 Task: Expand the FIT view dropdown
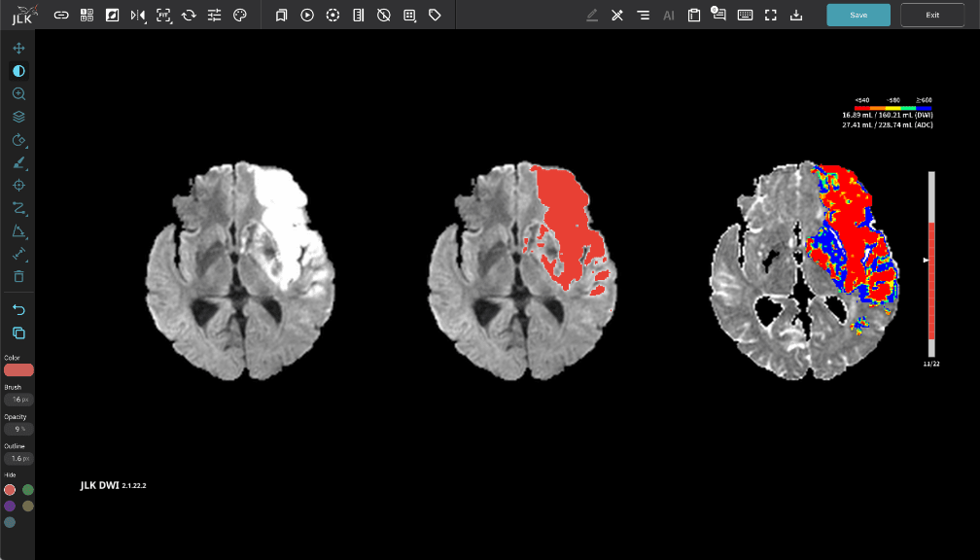click(163, 15)
